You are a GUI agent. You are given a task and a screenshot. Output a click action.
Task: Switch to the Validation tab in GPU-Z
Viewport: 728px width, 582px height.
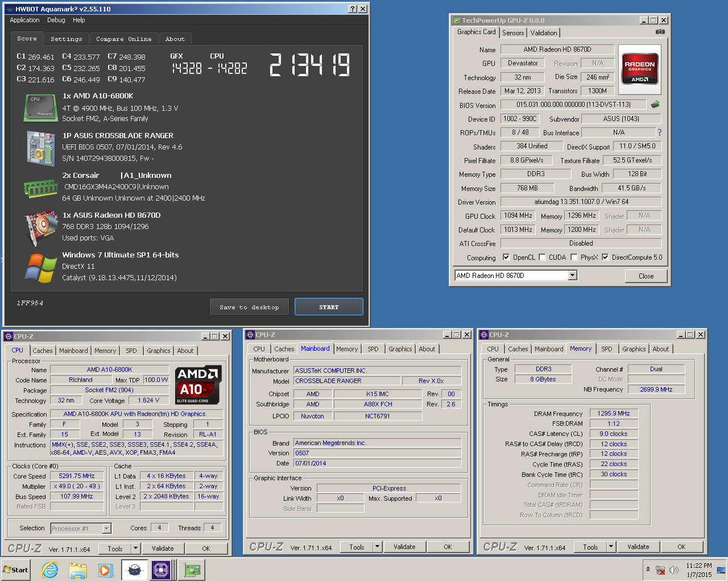(x=544, y=33)
